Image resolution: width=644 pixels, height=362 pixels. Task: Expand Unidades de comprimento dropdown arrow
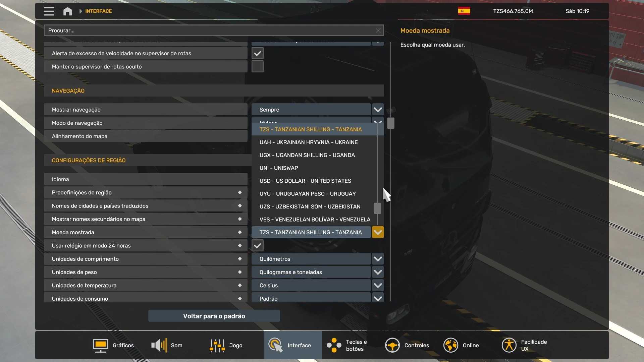pyautogui.click(x=378, y=259)
